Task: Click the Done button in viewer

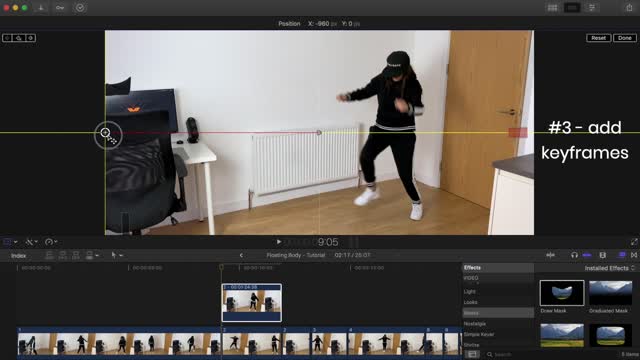Action: click(624, 38)
